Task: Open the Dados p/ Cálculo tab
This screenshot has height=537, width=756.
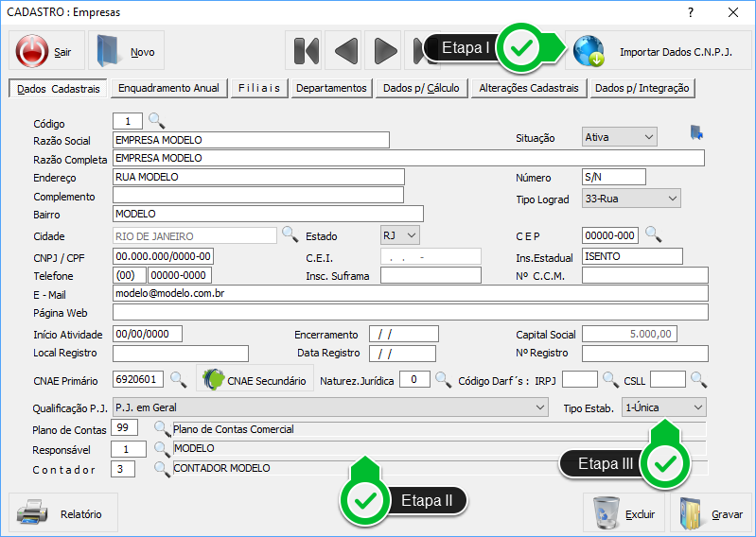Action: (421, 88)
